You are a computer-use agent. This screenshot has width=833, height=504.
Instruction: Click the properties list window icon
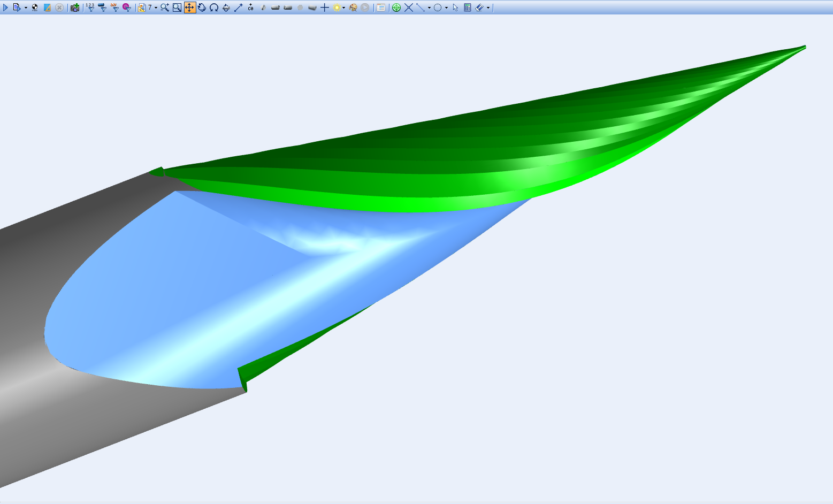[x=381, y=7]
